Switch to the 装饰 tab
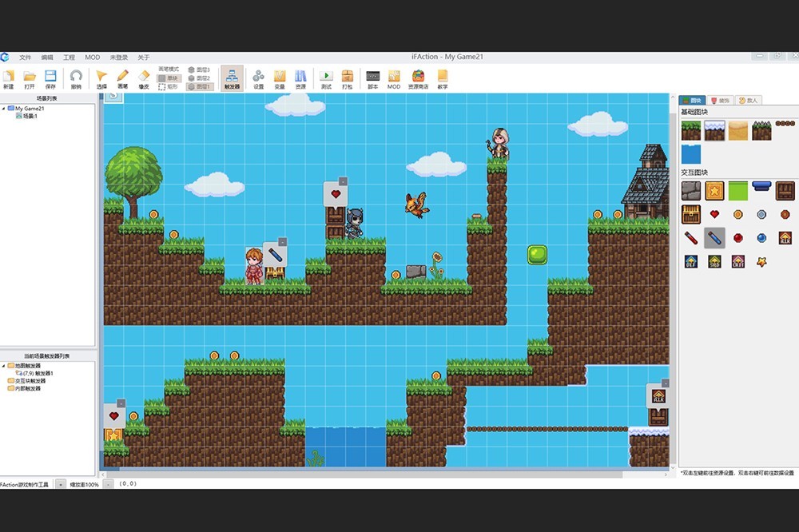The height and width of the screenshot is (532, 799). point(720,101)
